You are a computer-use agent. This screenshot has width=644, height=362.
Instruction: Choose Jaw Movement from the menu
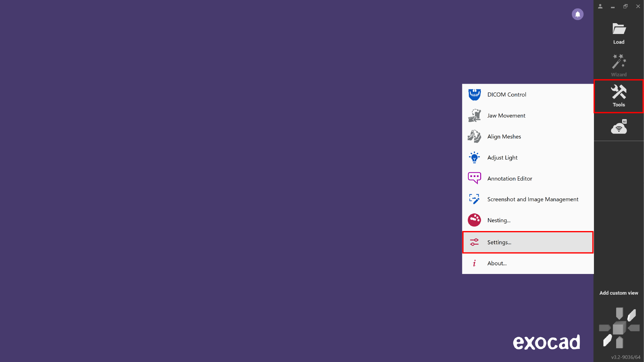pyautogui.click(x=528, y=116)
